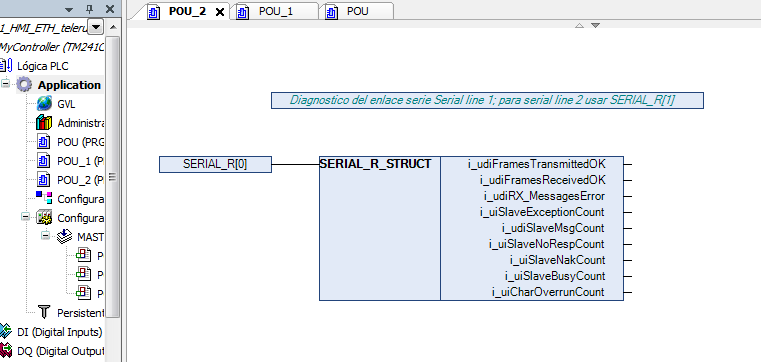Select the SERIAL_R[0] input box
This screenshot has width=761, height=362.
(x=215, y=164)
